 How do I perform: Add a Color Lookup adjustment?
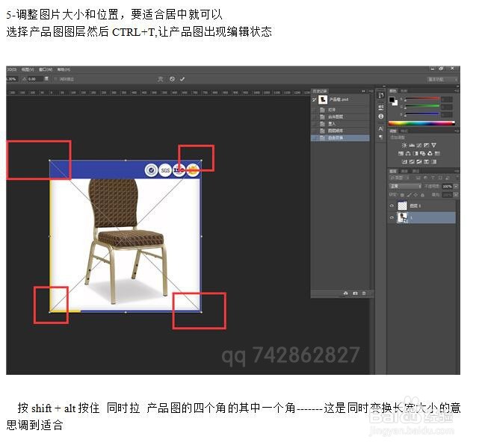[x=437, y=154]
